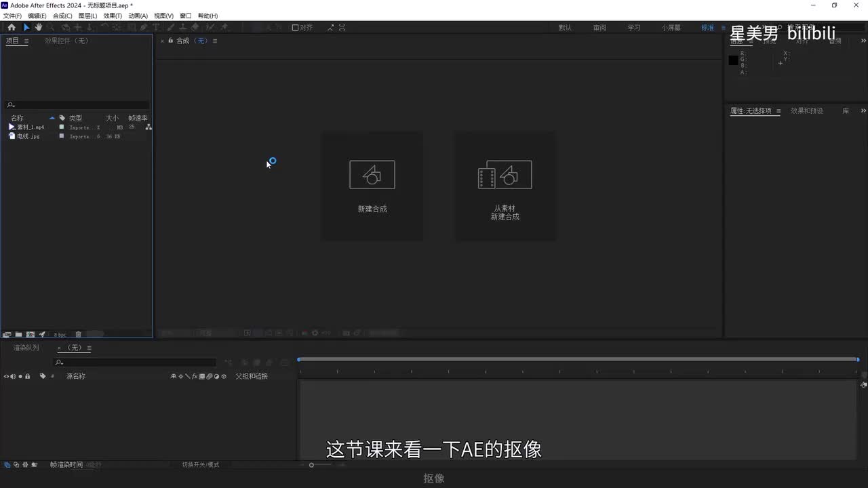Click the 3D Layer switch column header

(x=224, y=376)
